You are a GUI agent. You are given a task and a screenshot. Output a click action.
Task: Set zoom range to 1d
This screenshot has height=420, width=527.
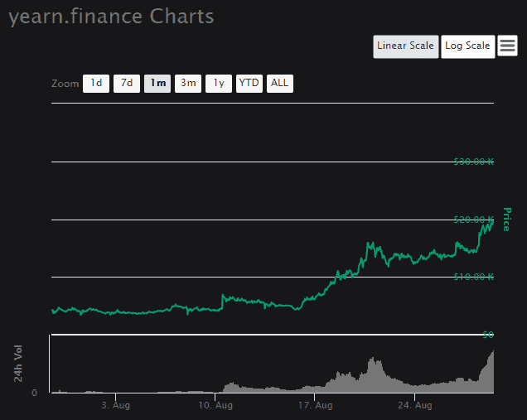(96, 84)
